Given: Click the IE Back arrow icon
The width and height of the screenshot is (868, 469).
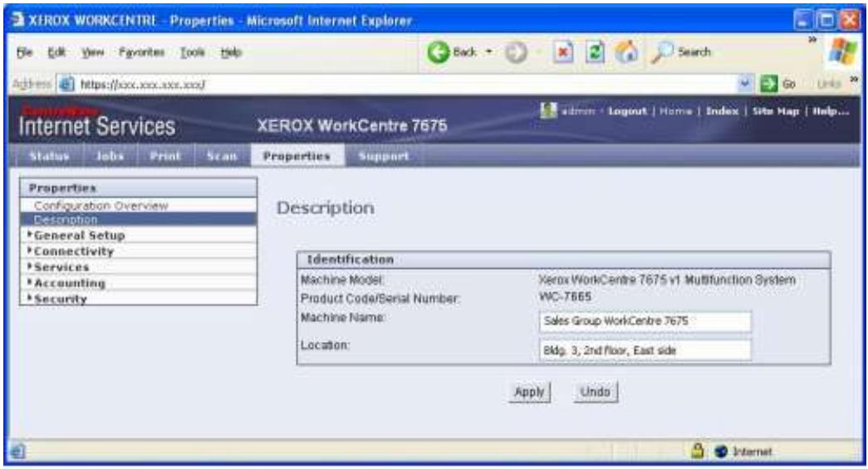Looking at the screenshot, I should pos(439,52).
